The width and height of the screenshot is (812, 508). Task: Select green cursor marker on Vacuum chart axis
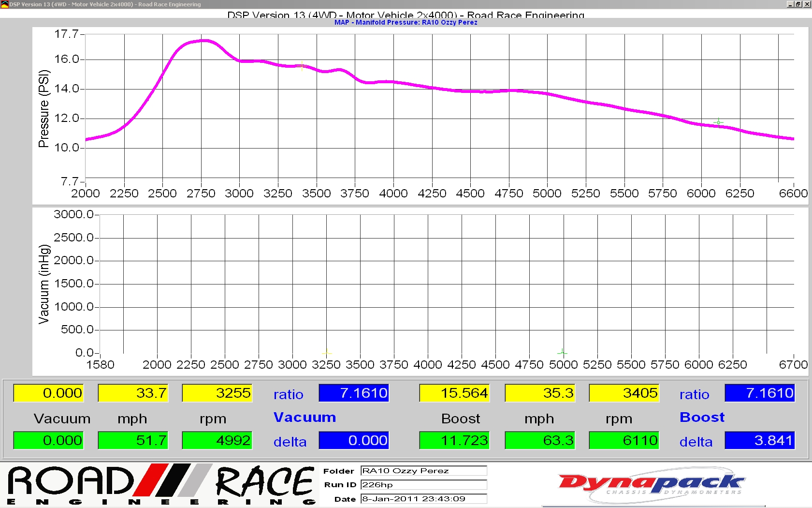coord(562,352)
